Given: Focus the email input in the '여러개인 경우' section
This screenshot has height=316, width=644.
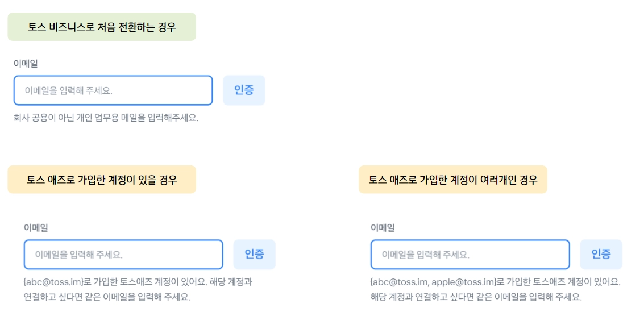Looking at the screenshot, I should 470,255.
